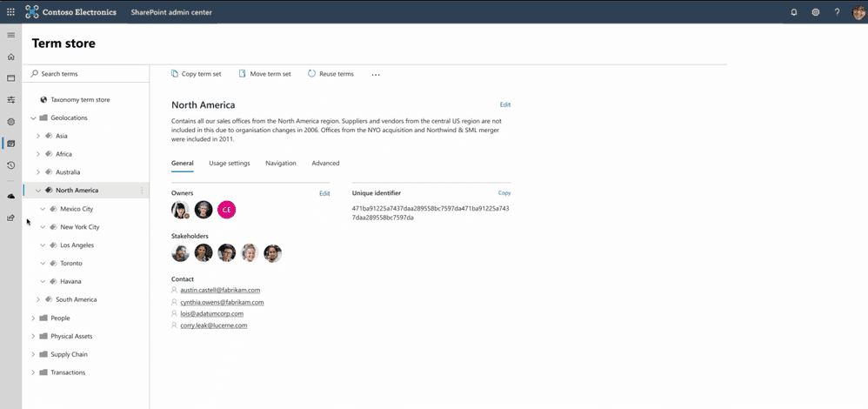
Task: Click Edit link beside Owners
Action: click(324, 193)
